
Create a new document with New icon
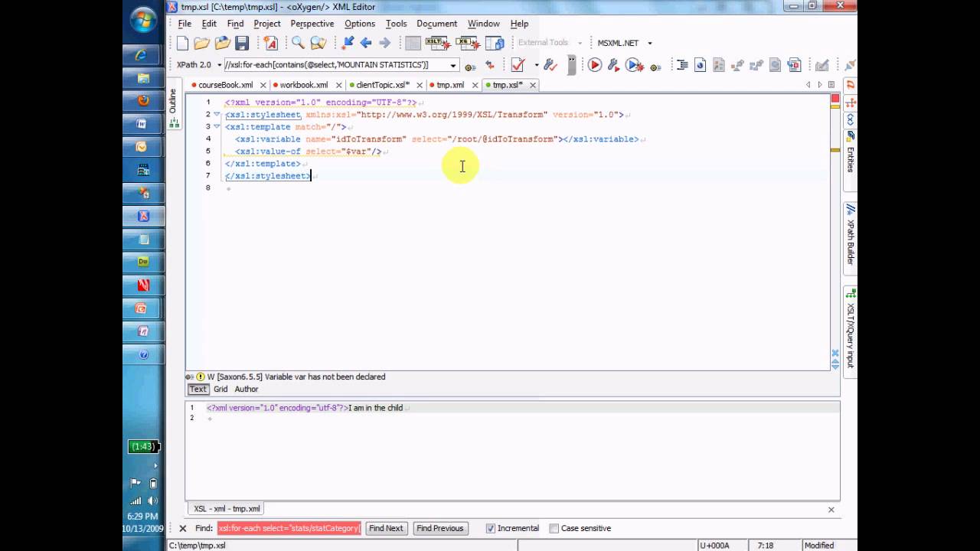[x=182, y=43]
